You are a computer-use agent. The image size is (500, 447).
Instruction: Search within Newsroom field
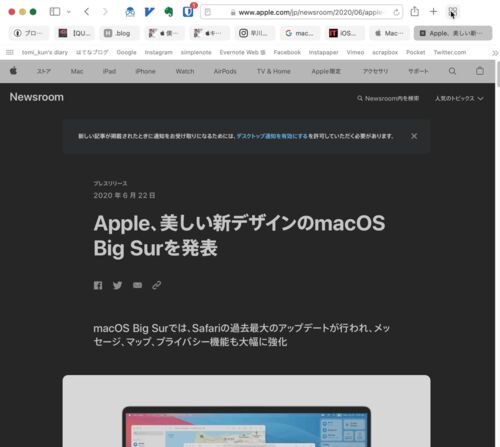click(x=388, y=98)
